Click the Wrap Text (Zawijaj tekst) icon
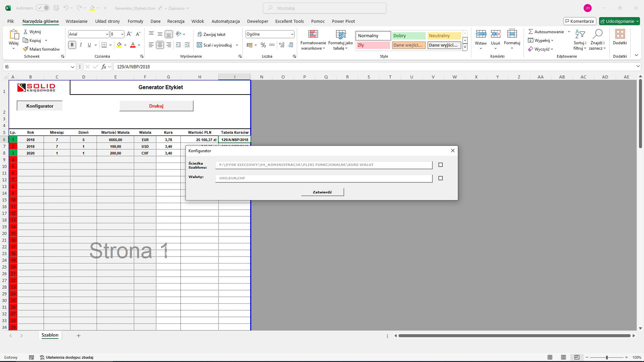The image size is (644, 362). (x=200, y=35)
